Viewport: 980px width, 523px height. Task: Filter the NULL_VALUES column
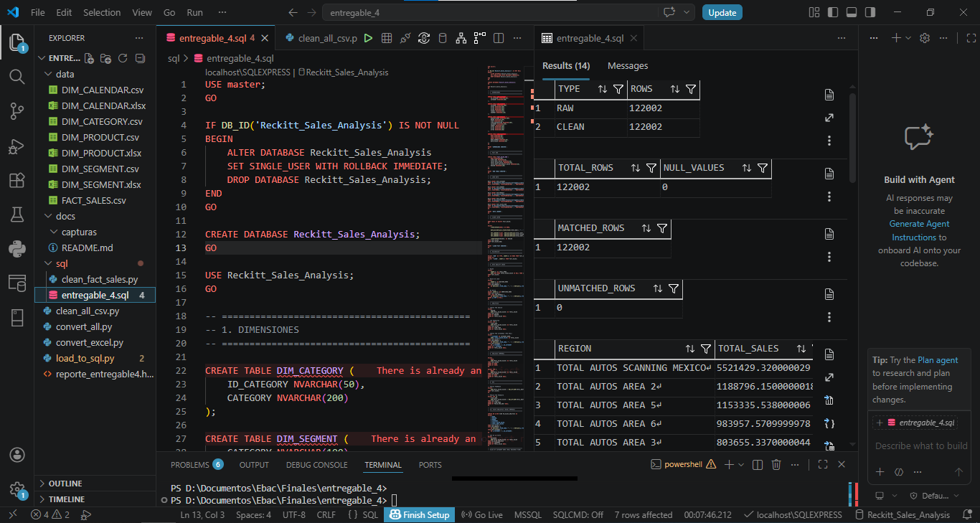coord(763,168)
